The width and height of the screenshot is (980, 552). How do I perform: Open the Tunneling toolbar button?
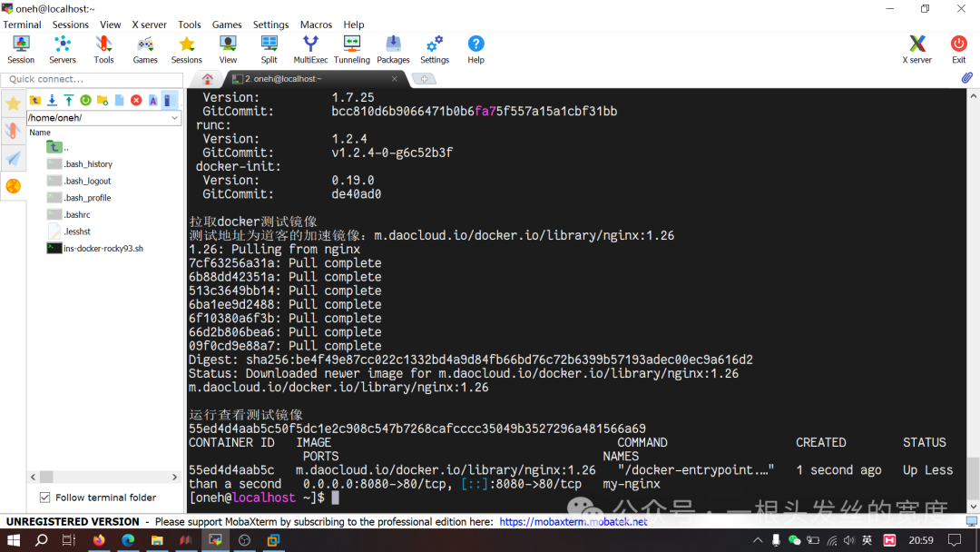click(352, 49)
